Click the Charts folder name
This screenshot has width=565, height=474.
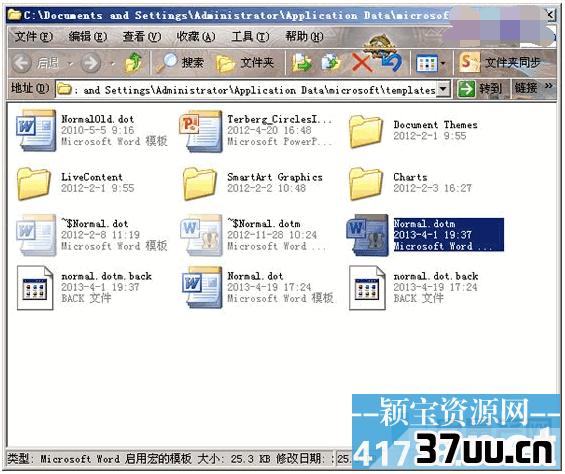410,177
